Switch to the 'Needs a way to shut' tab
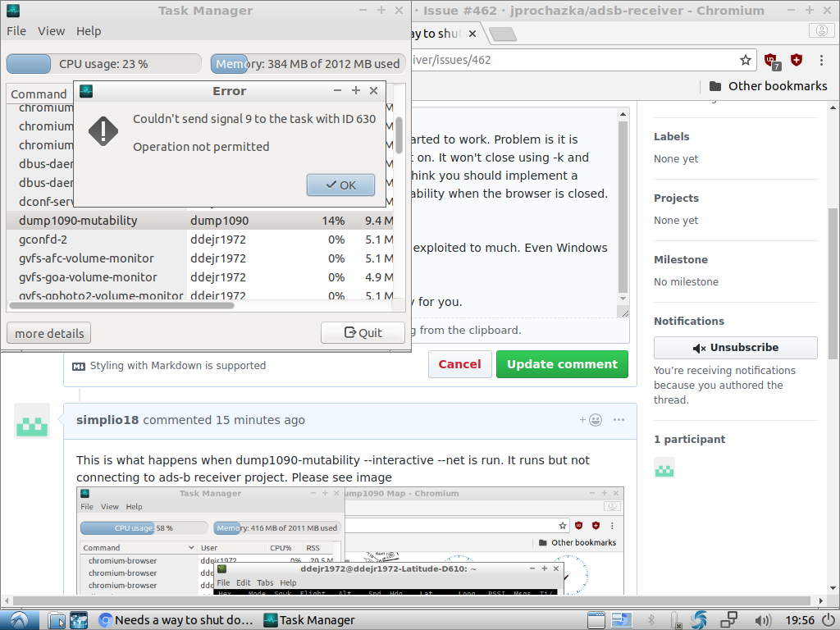840x630 pixels. point(190,619)
